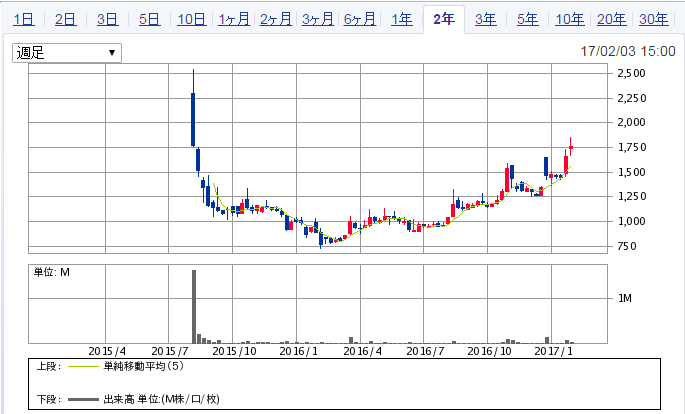Viewport: 685px width, 414px height.
Task: Display the 30年 chart
Action: [653, 19]
